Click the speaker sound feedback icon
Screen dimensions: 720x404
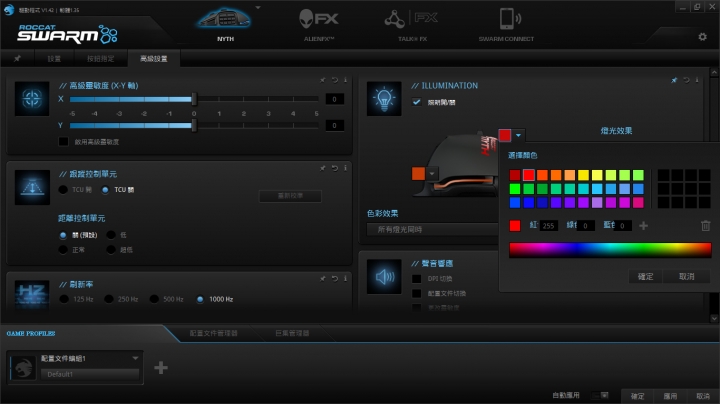pyautogui.click(x=384, y=276)
